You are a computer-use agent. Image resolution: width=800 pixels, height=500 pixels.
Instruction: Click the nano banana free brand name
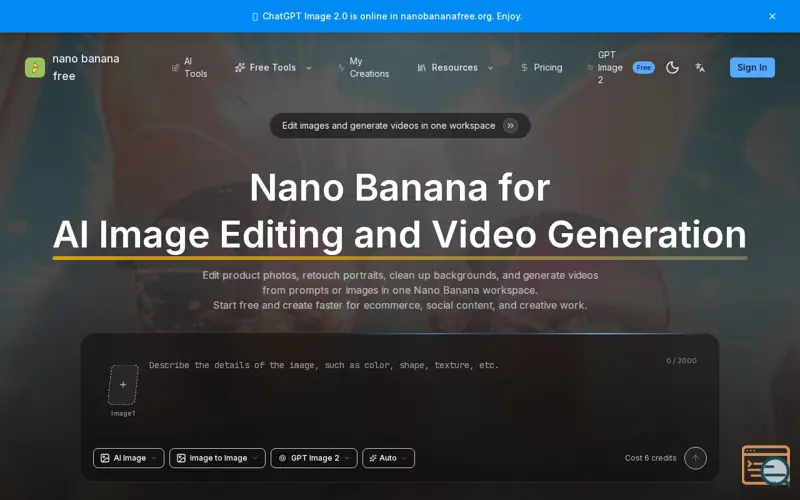pos(85,67)
